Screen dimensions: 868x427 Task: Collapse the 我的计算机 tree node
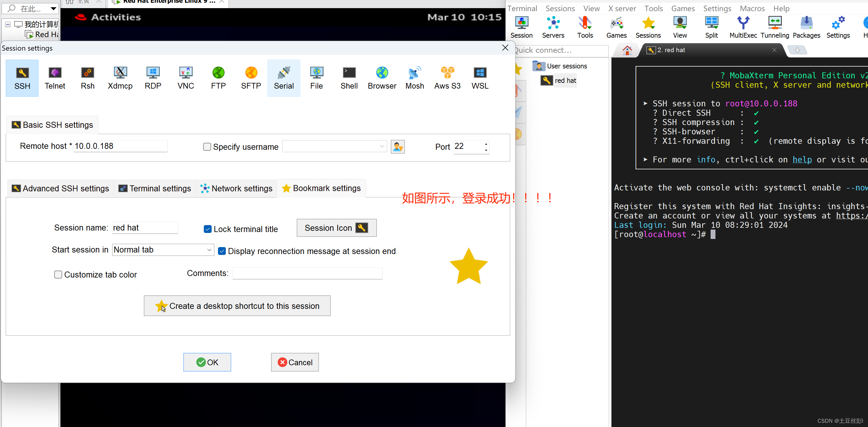8,24
